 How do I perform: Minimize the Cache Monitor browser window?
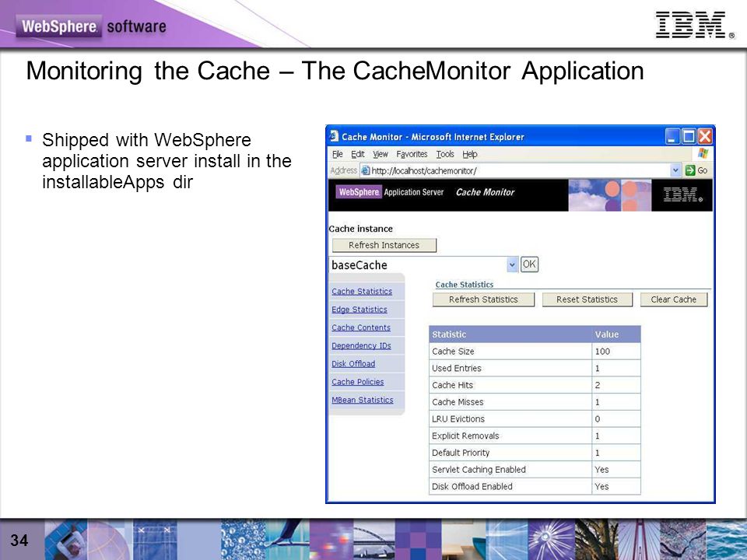pos(672,137)
